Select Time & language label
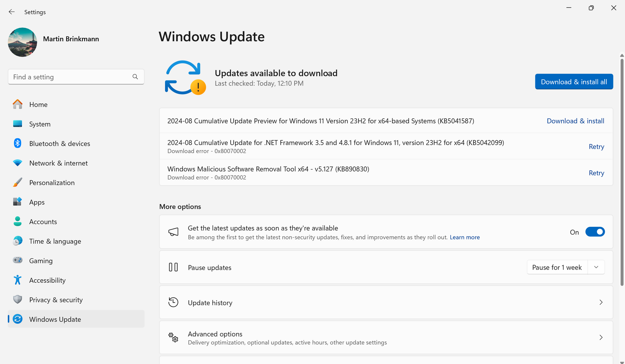The width and height of the screenshot is (625, 364). click(55, 242)
